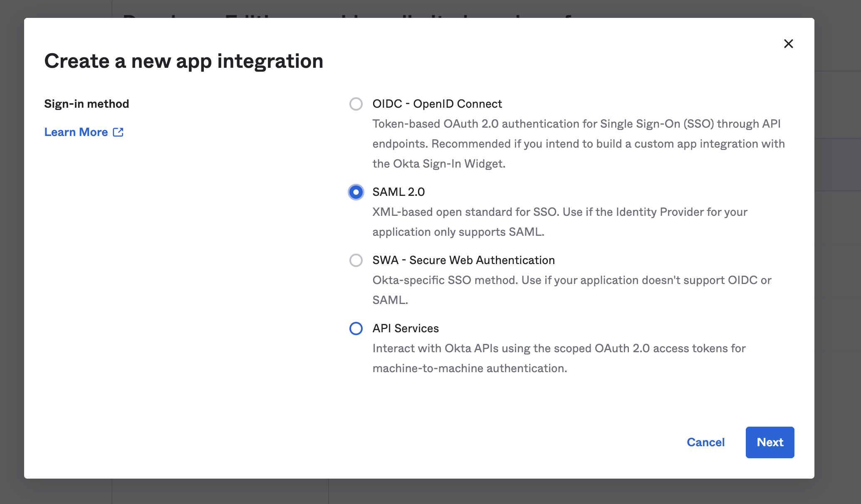Click the 'SAML 2.0' option label text
The height and width of the screenshot is (504, 861).
pyautogui.click(x=398, y=192)
